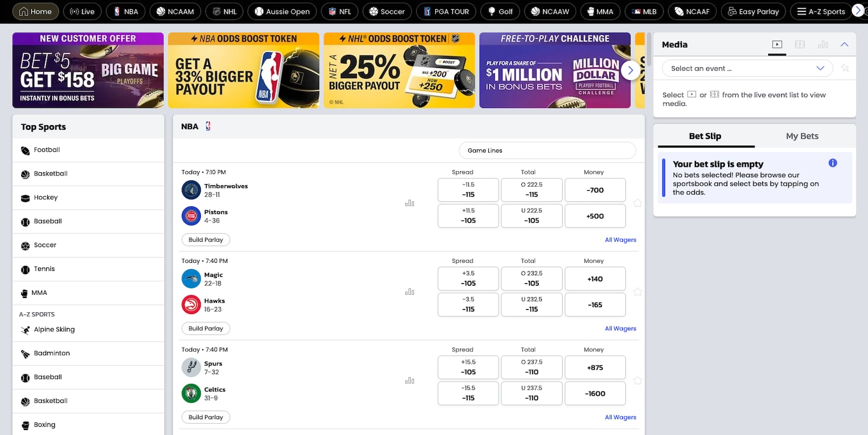Open the NCAAW nav item
This screenshot has width=868, height=435.
point(550,11)
